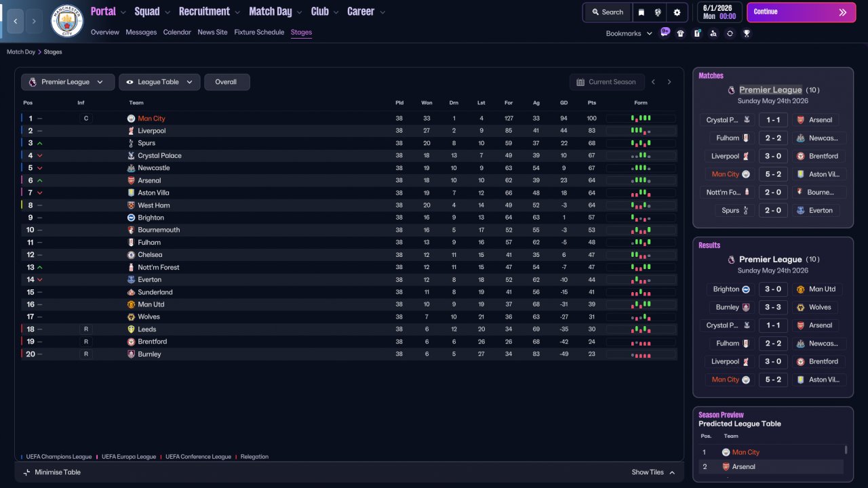Sort table by the GD column header

(564, 103)
